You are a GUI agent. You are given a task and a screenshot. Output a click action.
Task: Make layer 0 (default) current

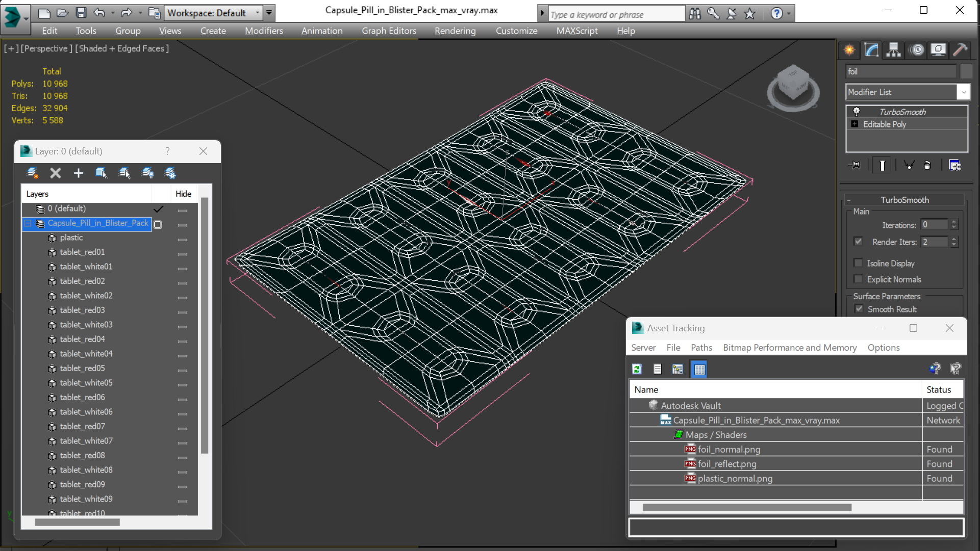158,209
